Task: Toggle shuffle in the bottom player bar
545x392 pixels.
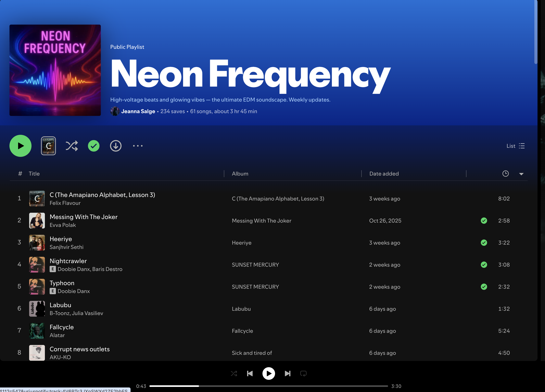Action: (x=234, y=374)
